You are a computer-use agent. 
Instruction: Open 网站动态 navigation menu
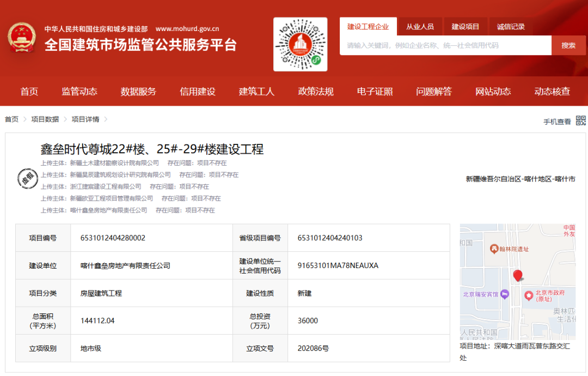pyautogui.click(x=493, y=92)
